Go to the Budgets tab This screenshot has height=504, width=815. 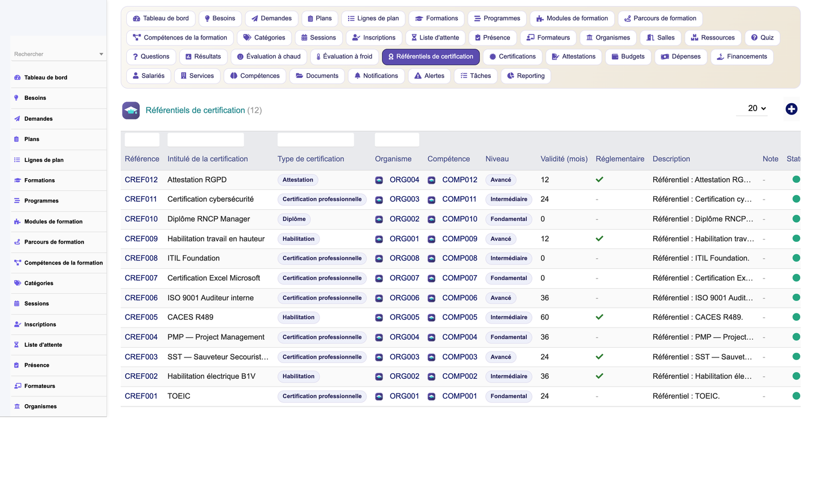click(x=628, y=57)
